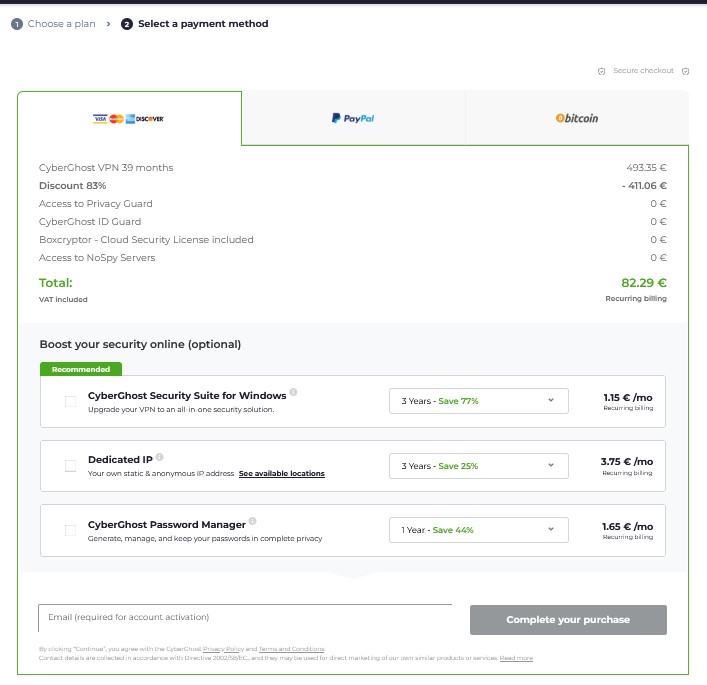The width and height of the screenshot is (707, 685).
Task: Tick the Dedicated IP checkbox
Action: coord(70,466)
